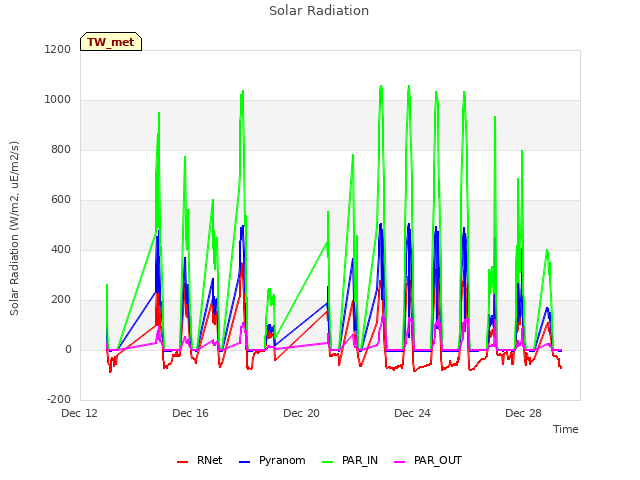This screenshot has width=640, height=480.
Task: Click the 800 y-axis tick label
Action: point(61,149)
